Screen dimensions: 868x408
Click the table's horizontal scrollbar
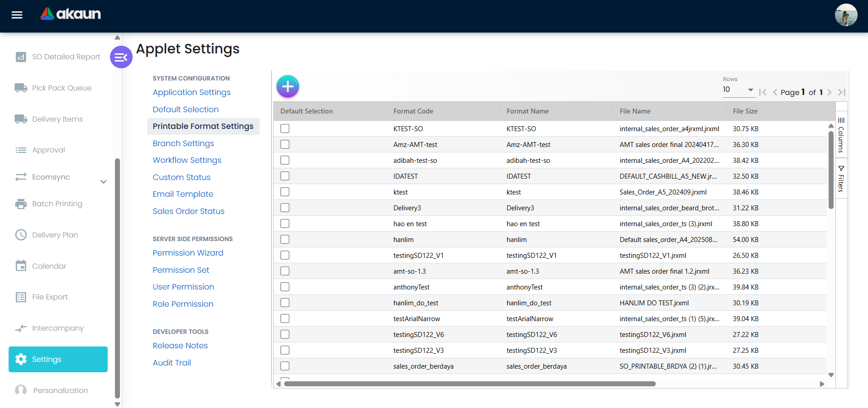(469, 384)
